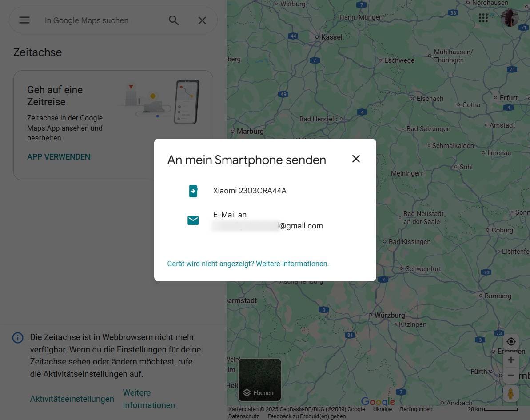Click the Bad Kissingen label

pyautogui.click(x=410, y=242)
